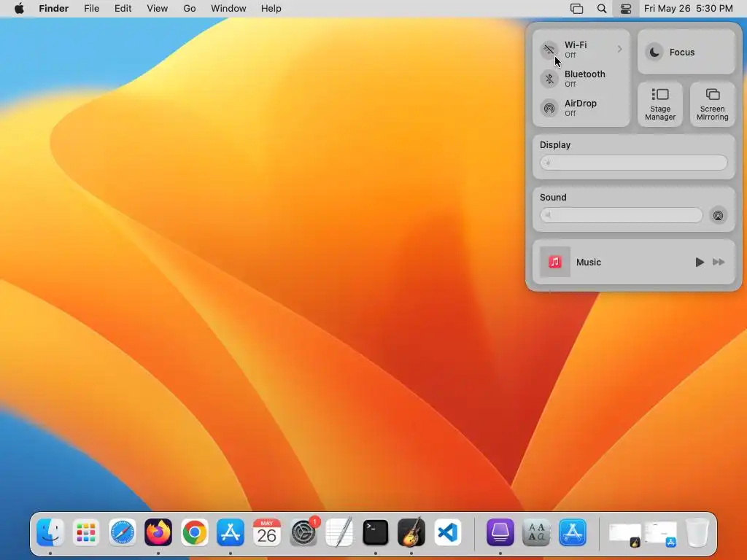Open Screen Mirroring options
747x560 pixels.
click(x=712, y=104)
